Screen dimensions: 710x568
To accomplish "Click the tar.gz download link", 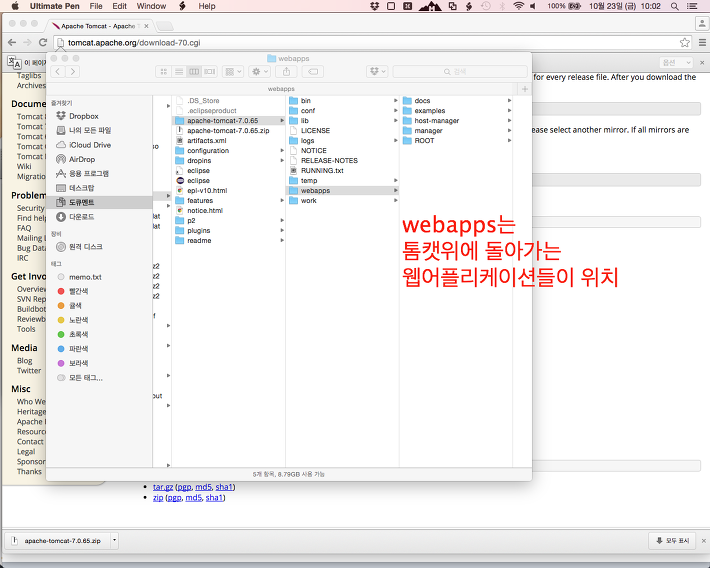I will click(163, 487).
